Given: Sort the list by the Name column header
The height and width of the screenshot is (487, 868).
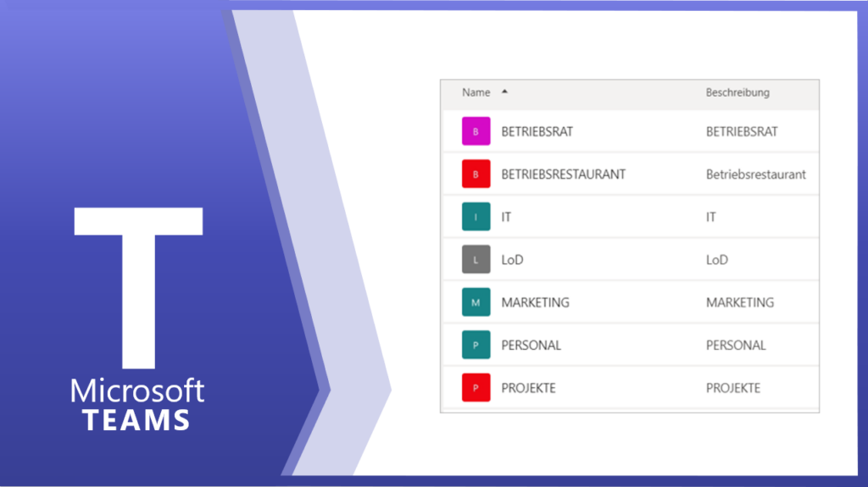Looking at the screenshot, I should tap(476, 92).
